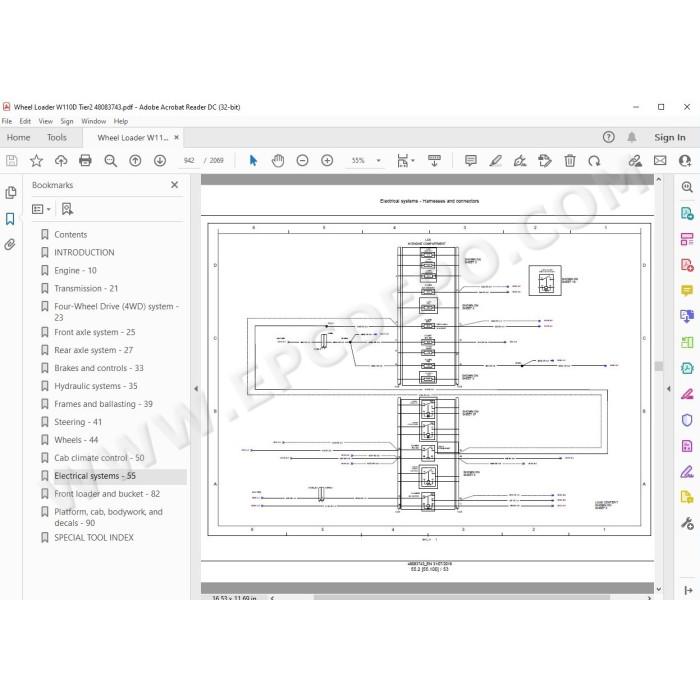The image size is (700, 700).
Task: Upload file to cloud icon
Action: pos(61,161)
